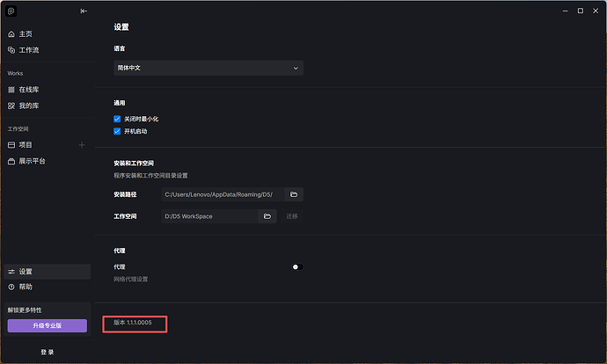Select the 设置 settings item

(26, 272)
